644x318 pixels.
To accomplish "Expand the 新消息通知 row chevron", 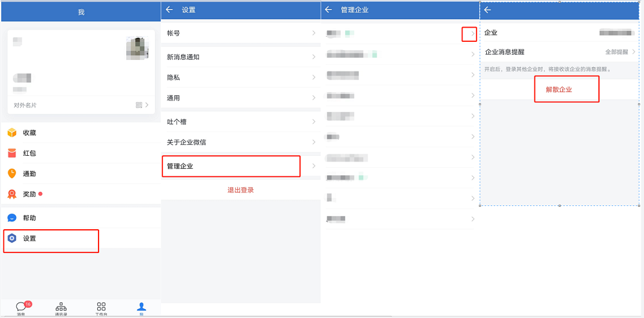I will pyautogui.click(x=314, y=57).
